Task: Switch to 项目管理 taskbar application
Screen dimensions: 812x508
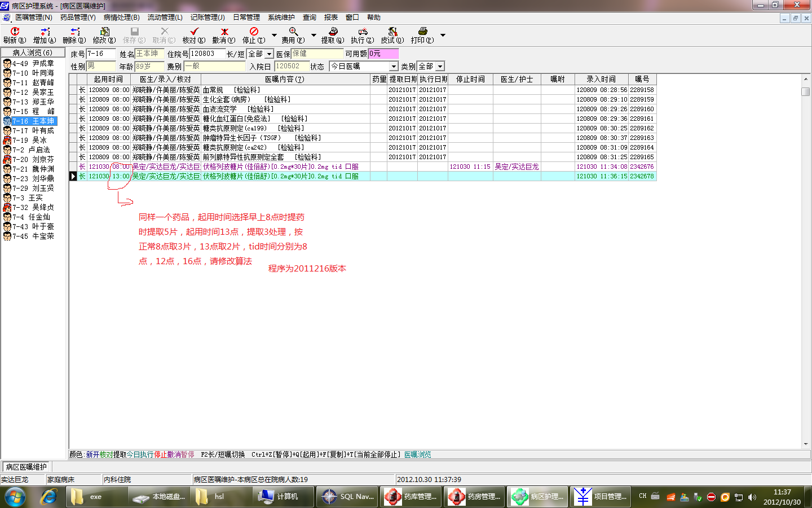Action: (600, 497)
